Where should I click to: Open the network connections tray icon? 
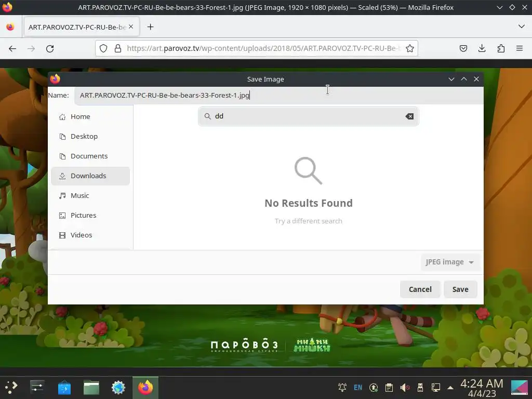[x=436, y=387]
